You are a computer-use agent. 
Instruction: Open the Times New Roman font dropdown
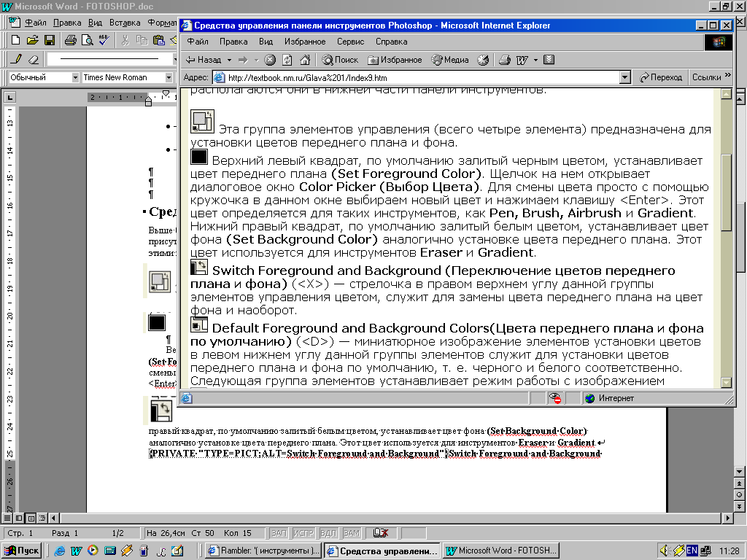169,77
